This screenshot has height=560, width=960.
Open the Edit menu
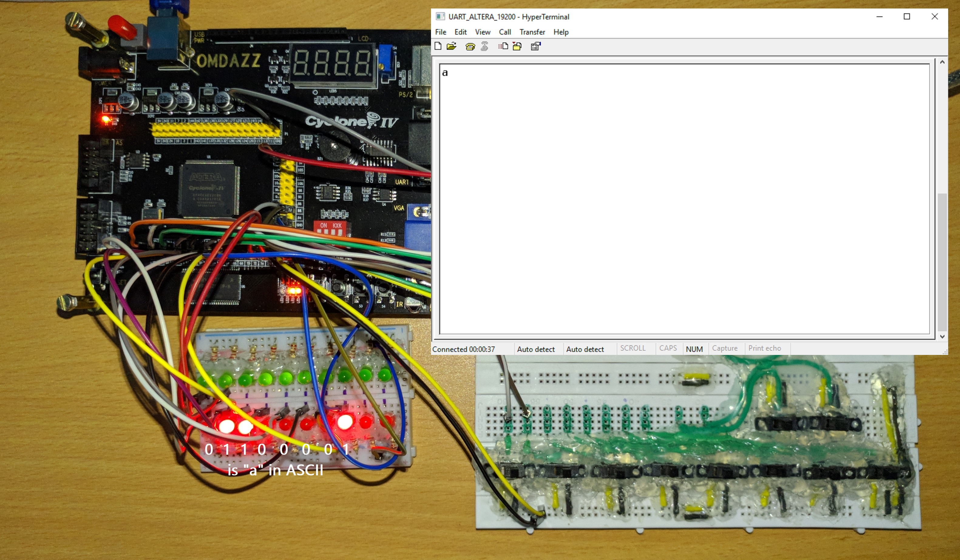460,32
